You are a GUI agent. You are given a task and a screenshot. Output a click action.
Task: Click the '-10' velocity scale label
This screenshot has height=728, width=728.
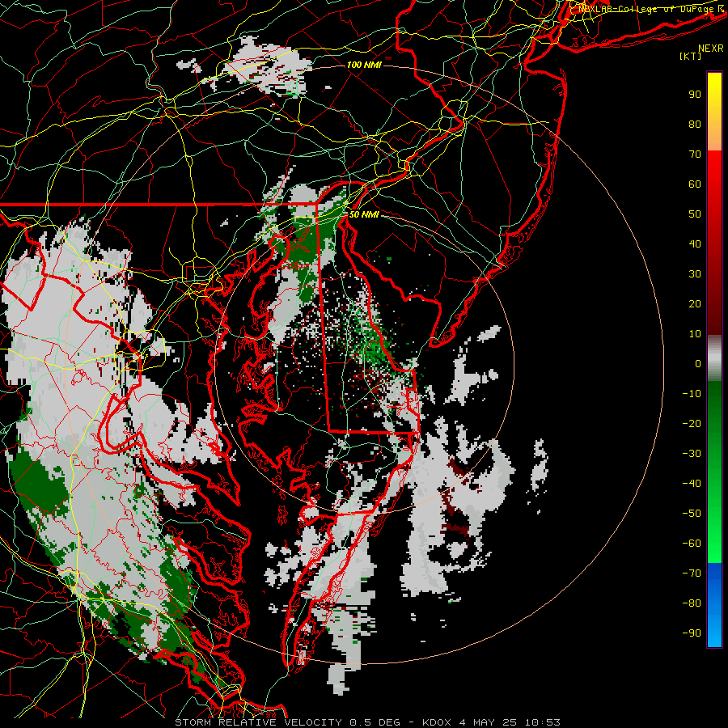(692, 394)
